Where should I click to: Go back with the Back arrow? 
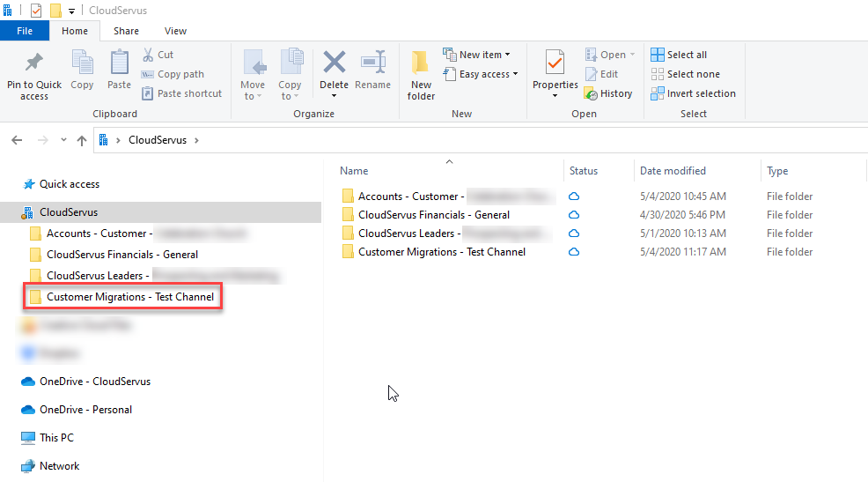pyautogui.click(x=17, y=140)
